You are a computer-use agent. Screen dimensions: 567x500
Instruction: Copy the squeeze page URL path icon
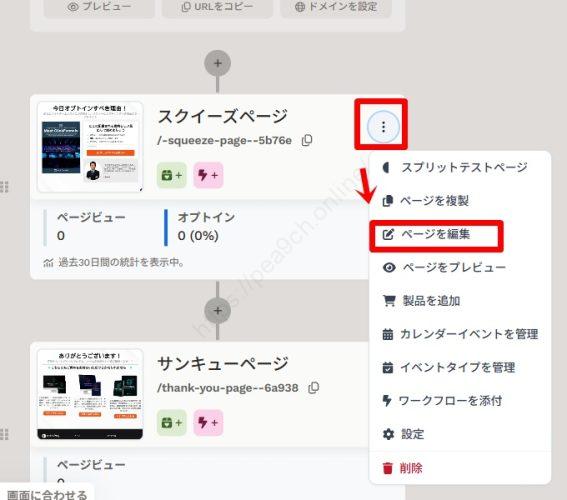coord(307,140)
